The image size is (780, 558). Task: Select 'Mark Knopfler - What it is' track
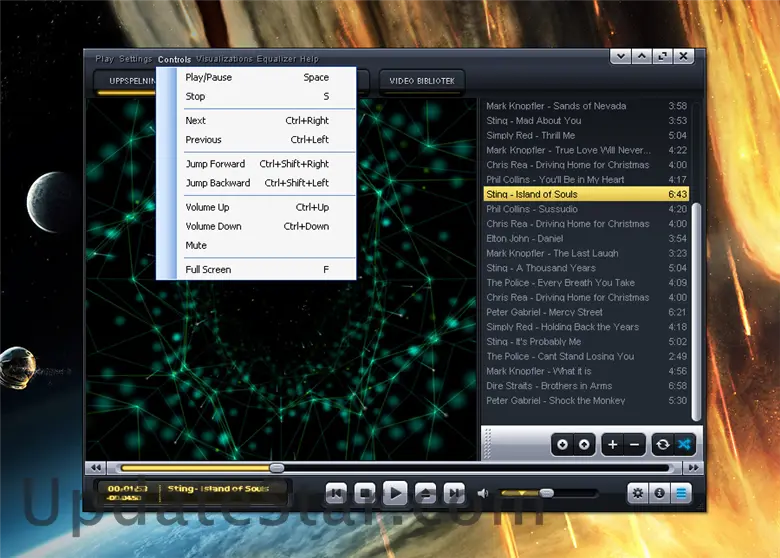coord(586,371)
